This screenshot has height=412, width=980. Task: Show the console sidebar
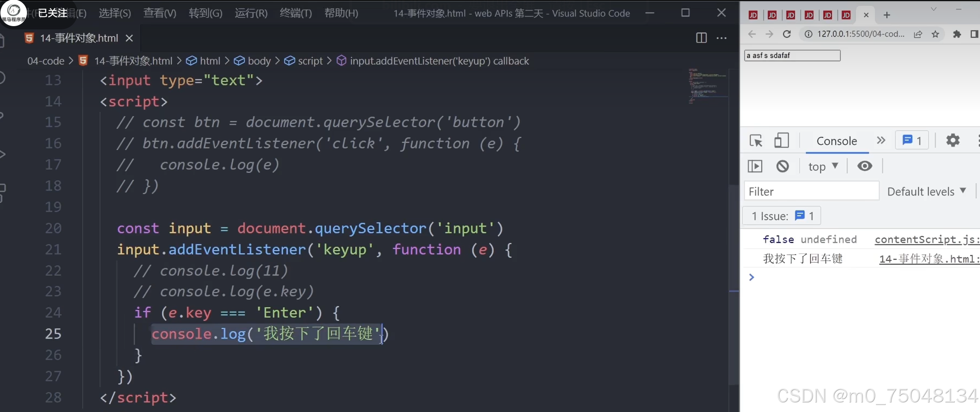click(x=755, y=166)
